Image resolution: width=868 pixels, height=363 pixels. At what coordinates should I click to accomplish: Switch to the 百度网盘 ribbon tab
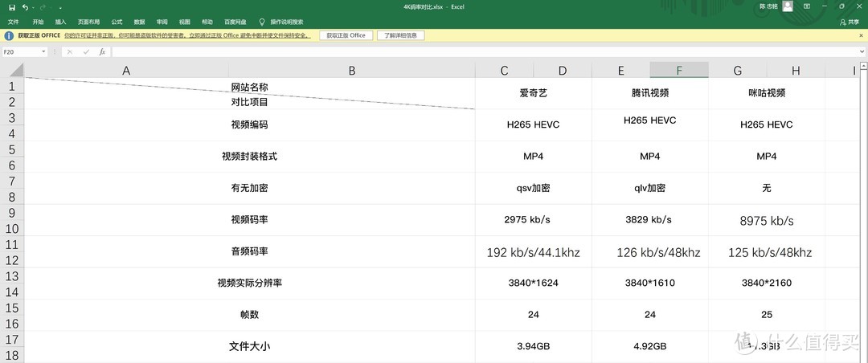235,22
